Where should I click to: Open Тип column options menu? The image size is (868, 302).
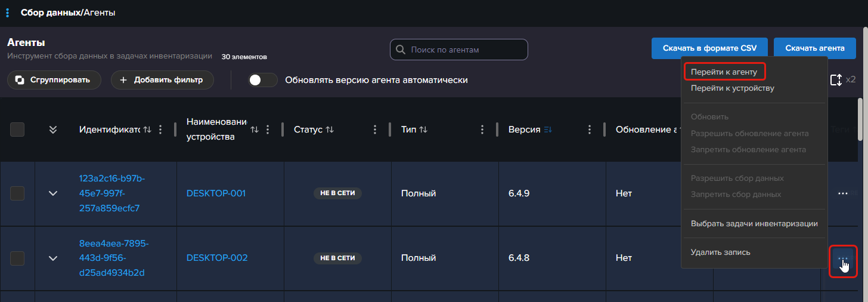[482, 130]
